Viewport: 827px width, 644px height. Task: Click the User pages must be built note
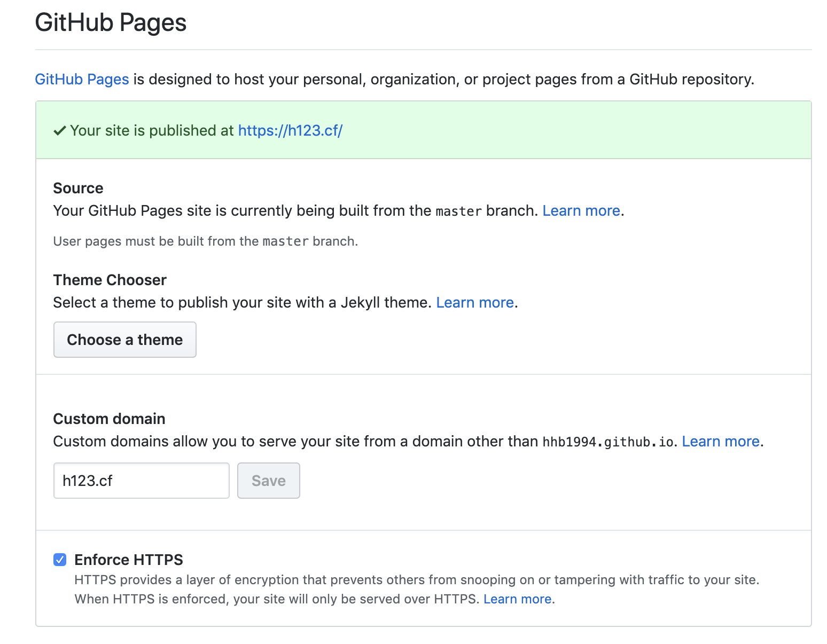206,241
